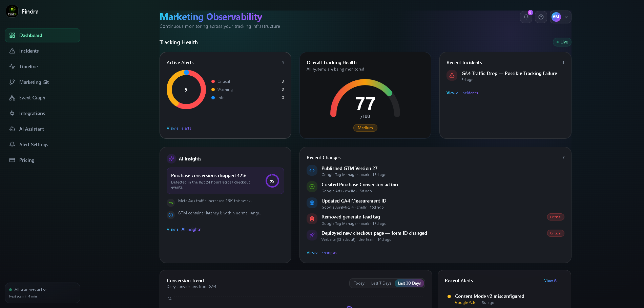Select the Today range option
This screenshot has width=644, height=308.
coord(359,283)
